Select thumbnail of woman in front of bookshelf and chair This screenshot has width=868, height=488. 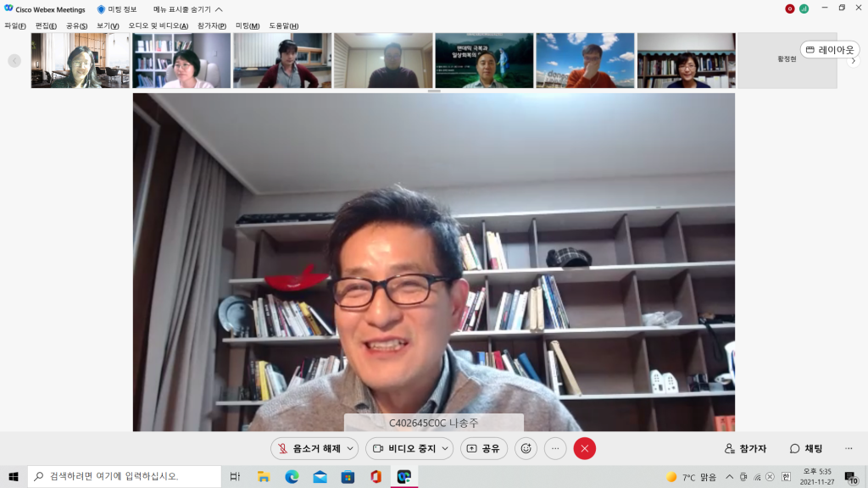click(181, 60)
